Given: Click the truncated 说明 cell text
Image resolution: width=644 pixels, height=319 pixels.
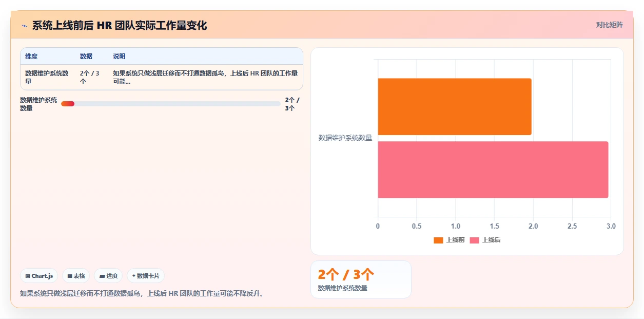Looking at the screenshot, I should pyautogui.click(x=205, y=78).
